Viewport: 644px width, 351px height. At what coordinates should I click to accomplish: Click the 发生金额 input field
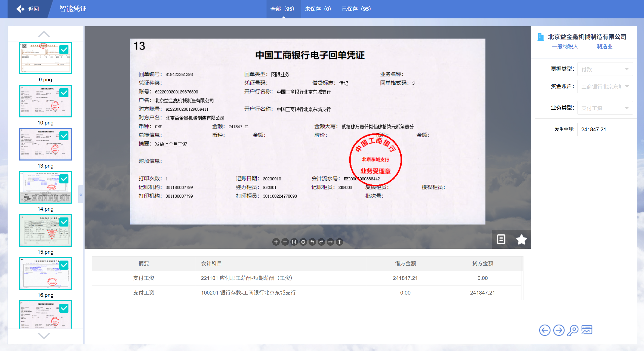pos(605,129)
